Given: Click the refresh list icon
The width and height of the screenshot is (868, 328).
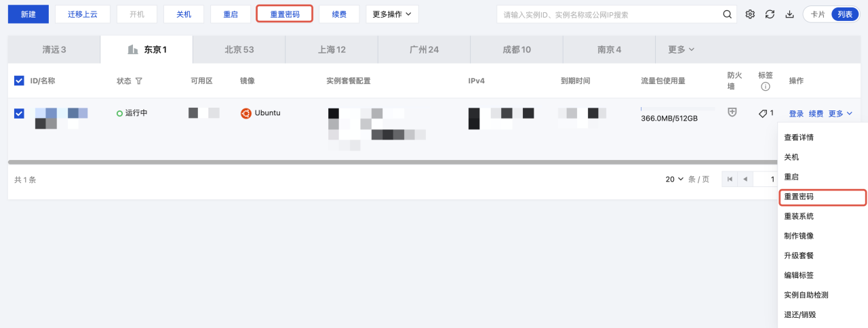Looking at the screenshot, I should coord(770,14).
